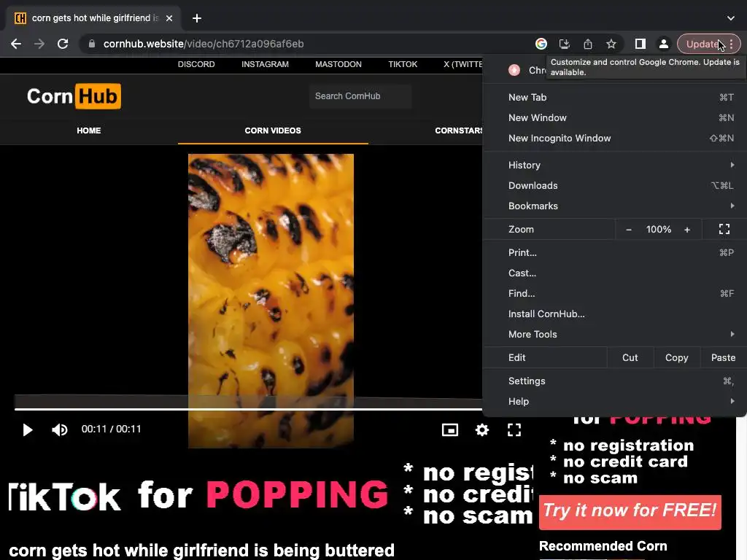This screenshot has width=747, height=560.
Task: Open video settings gear
Action: coord(482,429)
